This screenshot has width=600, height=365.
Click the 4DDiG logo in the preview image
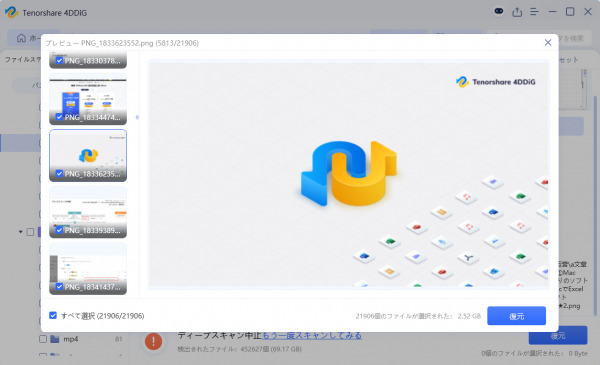(x=496, y=81)
